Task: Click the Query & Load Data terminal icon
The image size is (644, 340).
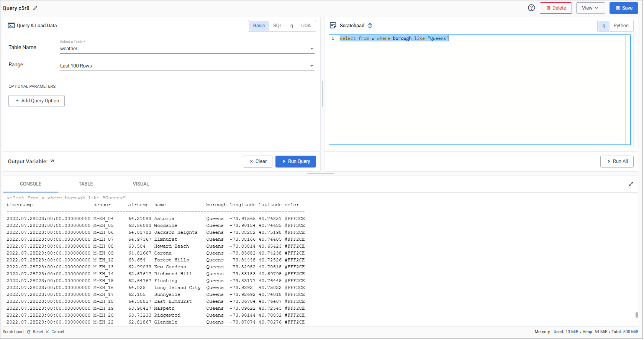Action: (x=11, y=26)
